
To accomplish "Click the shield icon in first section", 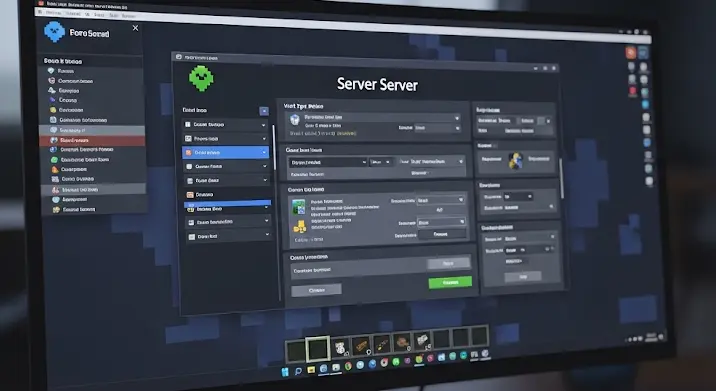I will pyautogui.click(x=295, y=120).
